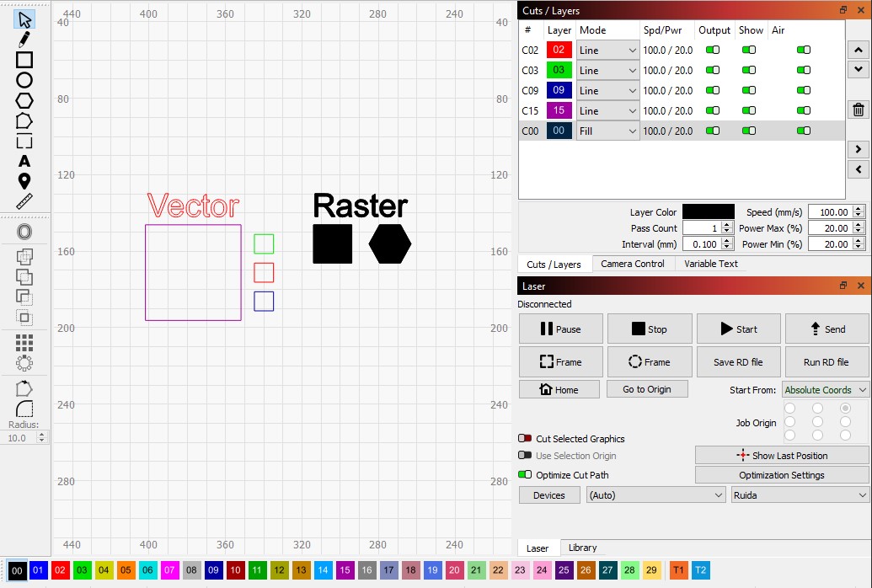The height and width of the screenshot is (588, 872).
Task: Open the Library tab
Action: point(582,548)
